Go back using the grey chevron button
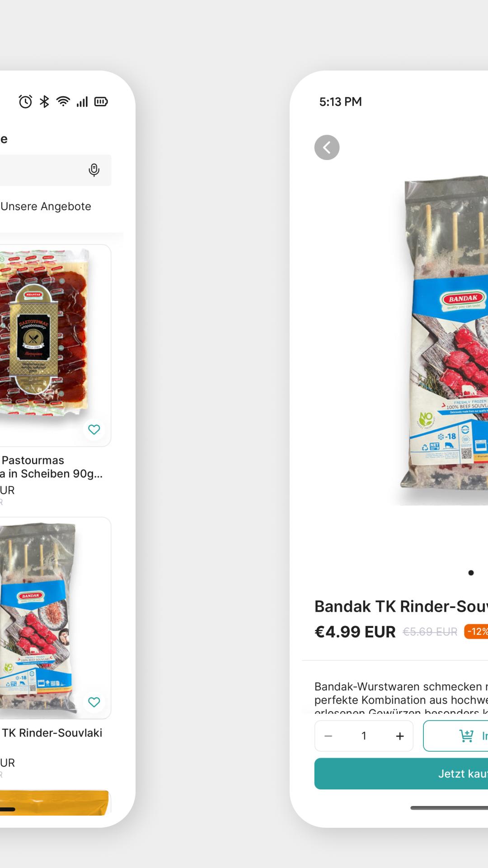This screenshot has height=868, width=488. [x=327, y=147]
